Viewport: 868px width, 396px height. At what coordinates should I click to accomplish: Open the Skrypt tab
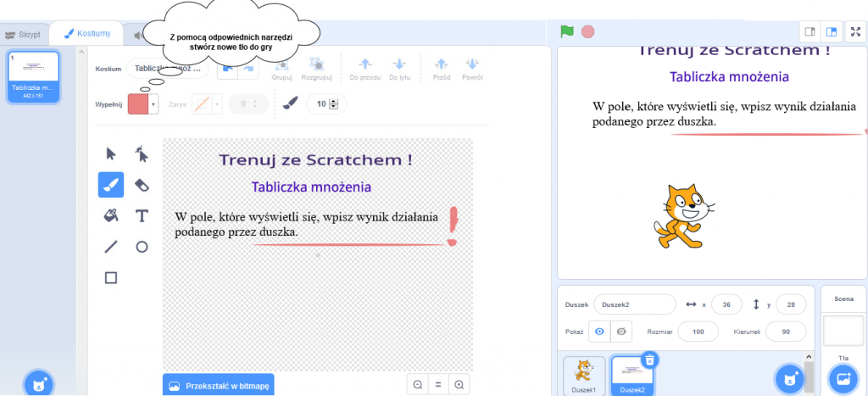point(22,34)
